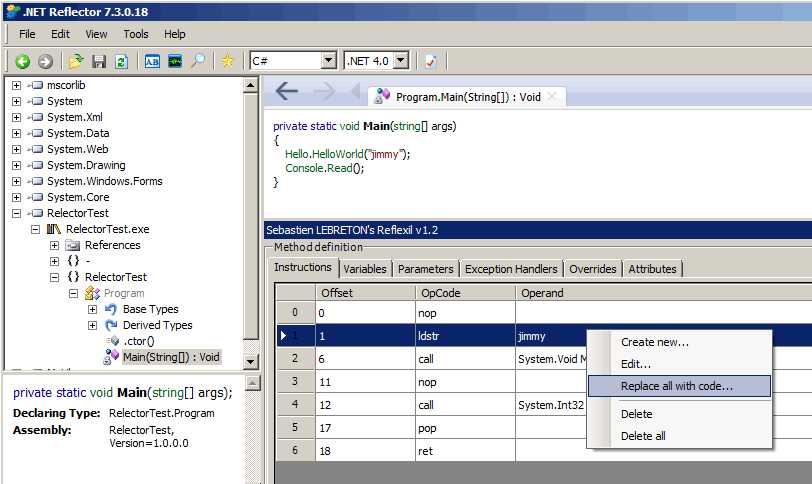Select the System.Drawing tree item
Viewport: 812px width, 484px height.
pos(86,166)
